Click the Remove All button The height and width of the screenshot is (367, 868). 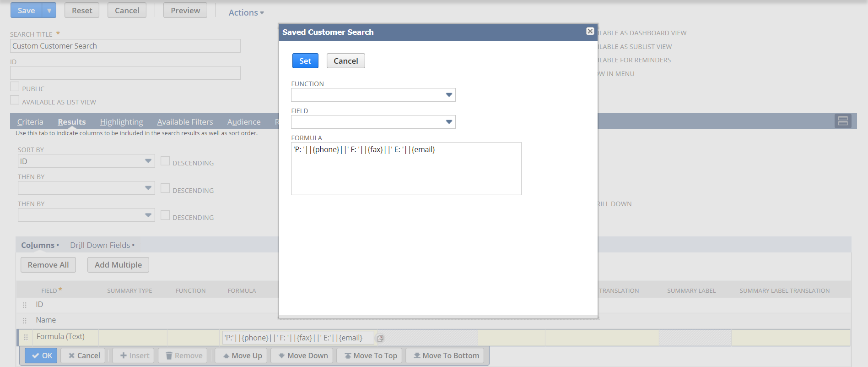pyautogui.click(x=48, y=265)
